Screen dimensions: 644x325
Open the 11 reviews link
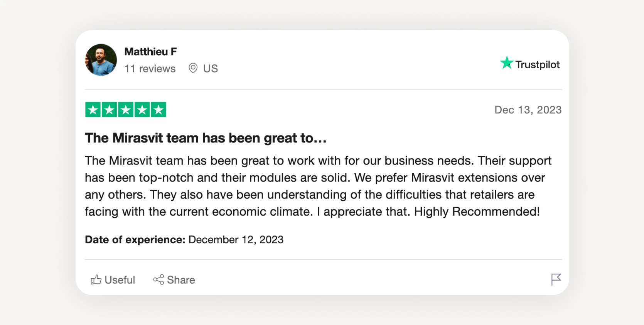tap(150, 68)
